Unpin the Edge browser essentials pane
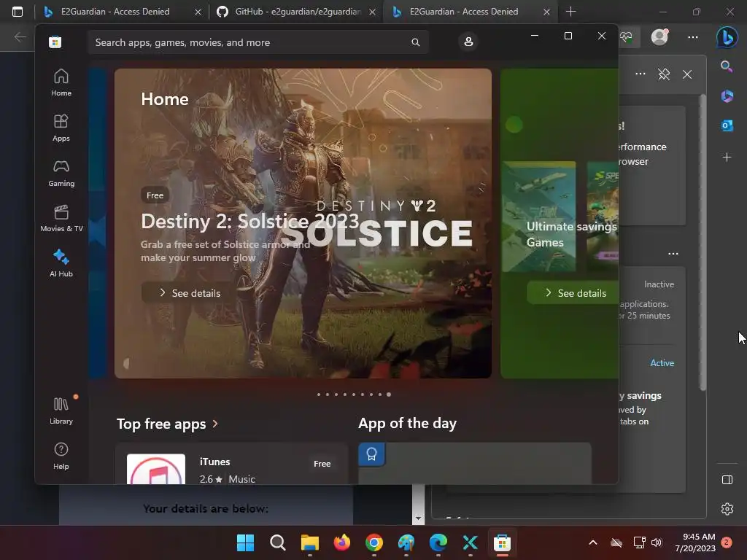Screen dimensions: 747x560 (x=664, y=74)
